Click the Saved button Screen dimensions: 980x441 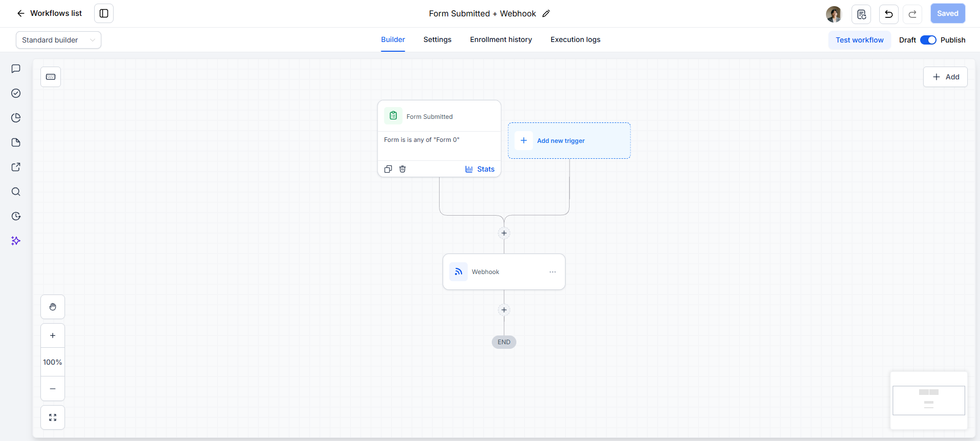click(948, 13)
